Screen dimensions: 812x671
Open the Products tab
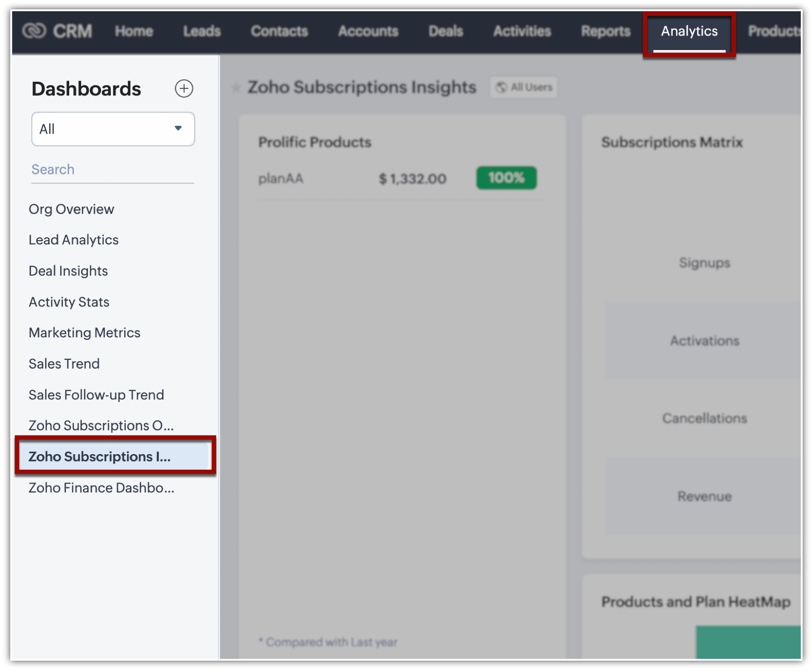(x=775, y=31)
